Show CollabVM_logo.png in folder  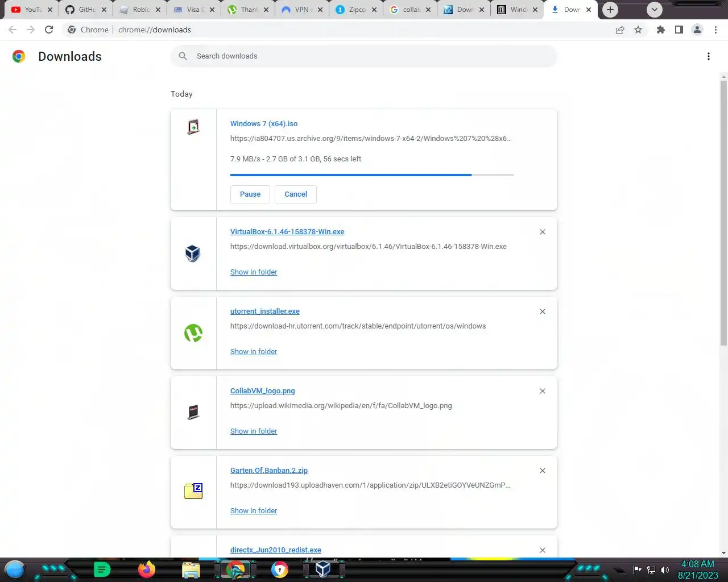coord(254,431)
